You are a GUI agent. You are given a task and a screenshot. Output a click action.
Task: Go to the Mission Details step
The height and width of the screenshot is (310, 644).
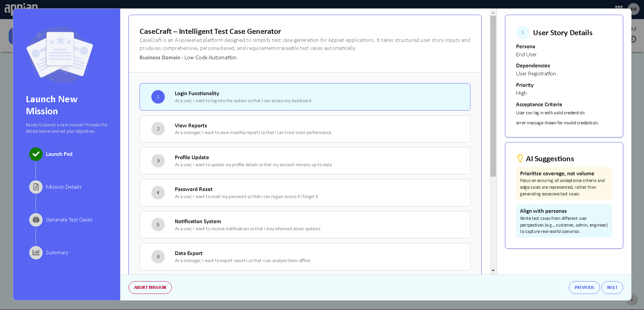[x=63, y=187]
